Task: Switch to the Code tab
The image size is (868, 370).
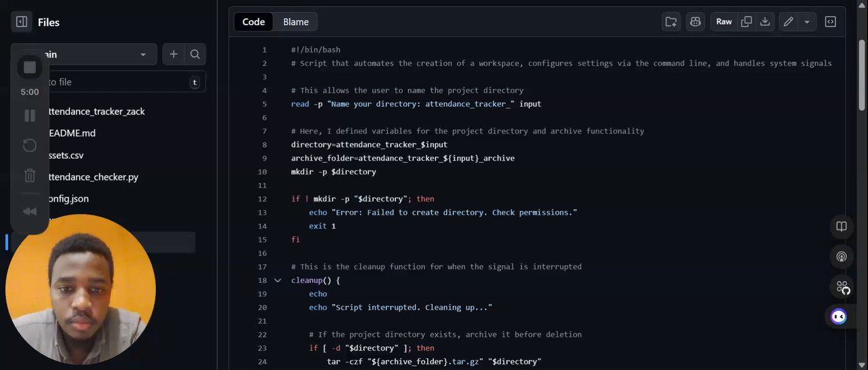Action: click(254, 22)
